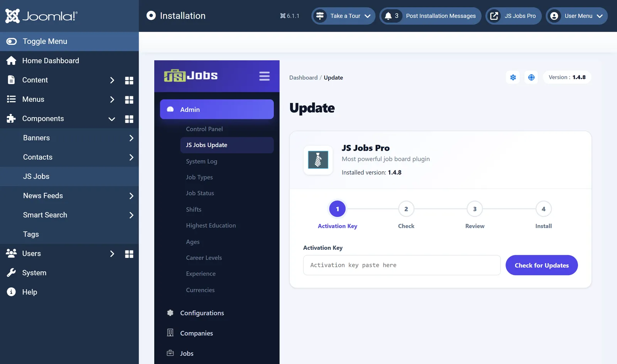Select JS Jobs in Components menu
617x364 pixels.
(x=69, y=177)
